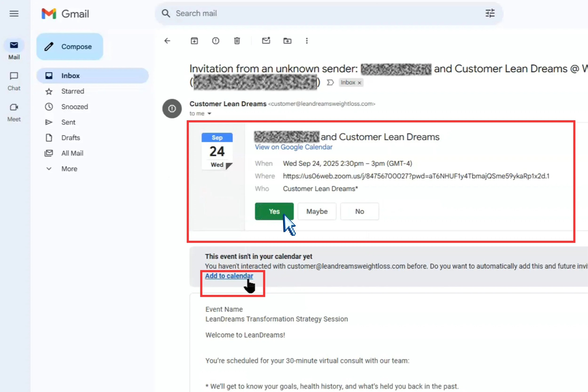This screenshot has height=392, width=588.
Task: Archive this email
Action: point(194,41)
